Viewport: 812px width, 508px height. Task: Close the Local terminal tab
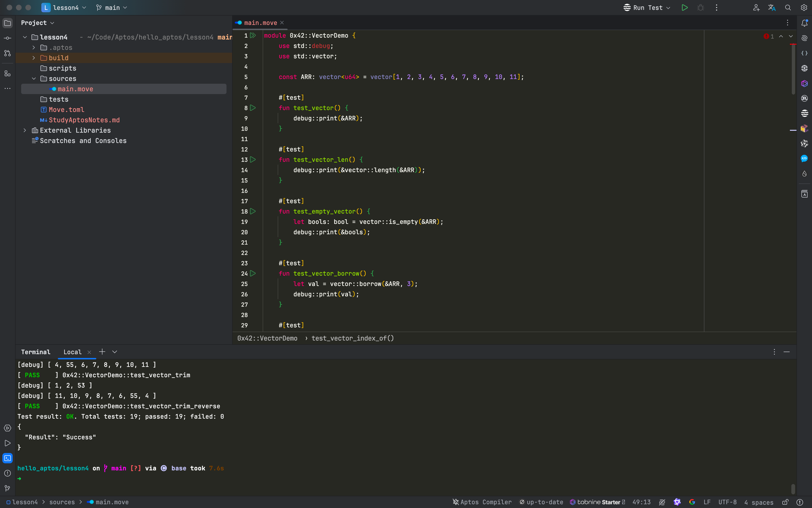tap(89, 352)
